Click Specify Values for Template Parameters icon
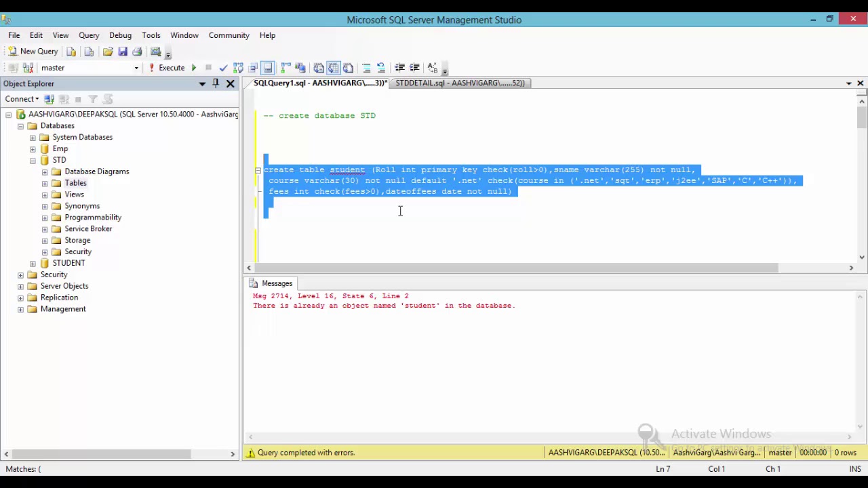The height and width of the screenshot is (488, 868). pos(433,68)
